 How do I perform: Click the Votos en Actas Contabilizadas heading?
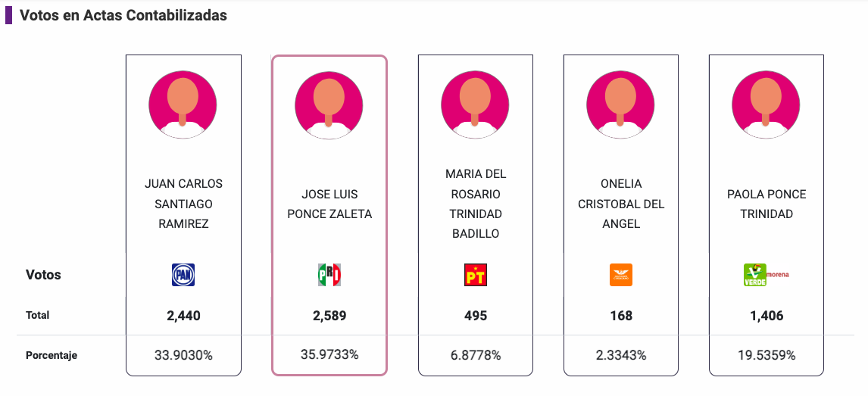click(x=123, y=15)
